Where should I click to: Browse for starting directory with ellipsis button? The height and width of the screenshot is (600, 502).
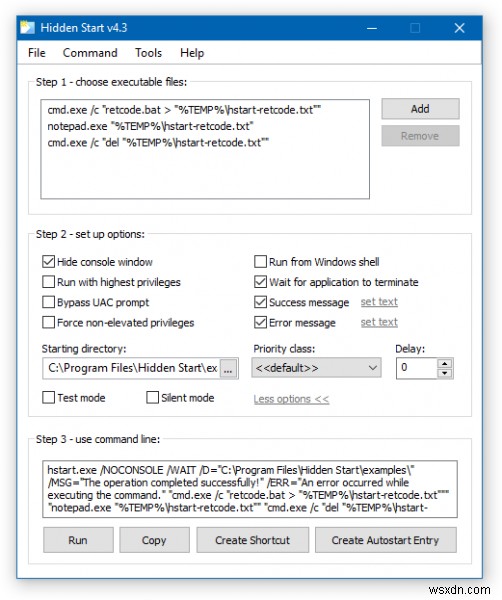pos(228,368)
